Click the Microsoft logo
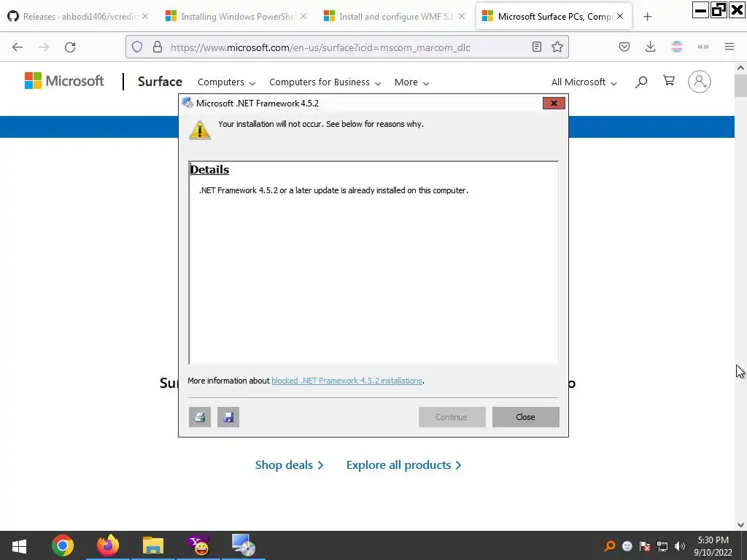747x560 pixels. (64, 81)
